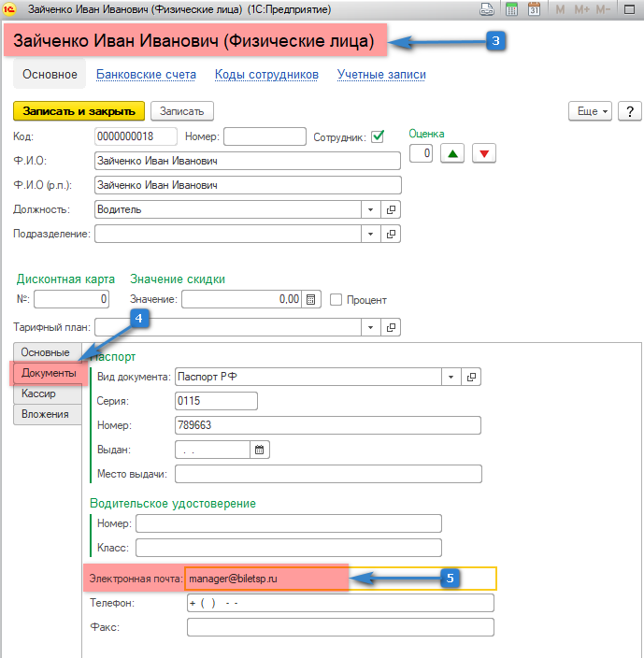Click open-form icon next to Должность field
This screenshot has height=658, width=644.
(x=392, y=209)
